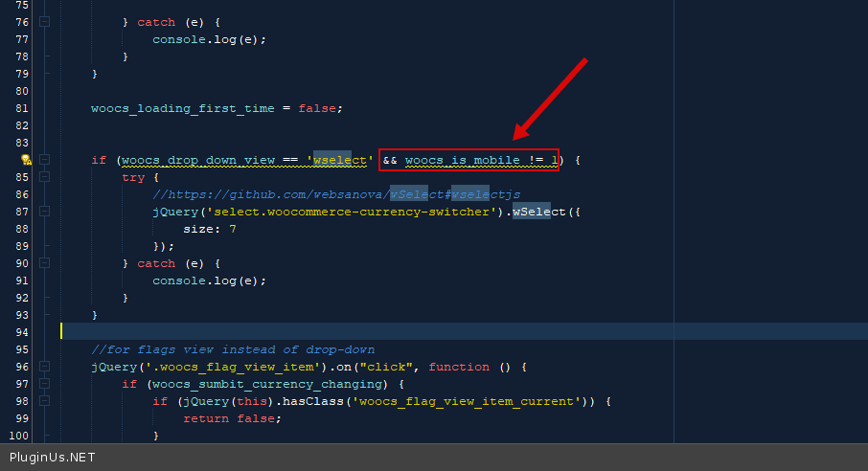Click line number 80 in the gutter
Image resolution: width=868 pixels, height=471 pixels.
(22, 91)
